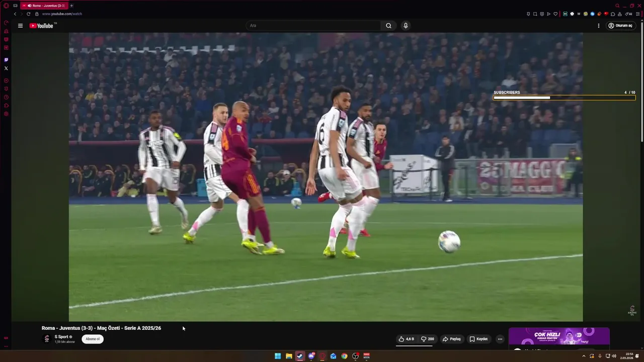This screenshot has width=644, height=362.
Task: Start voice search with microphone icon
Action: pyautogui.click(x=406, y=26)
